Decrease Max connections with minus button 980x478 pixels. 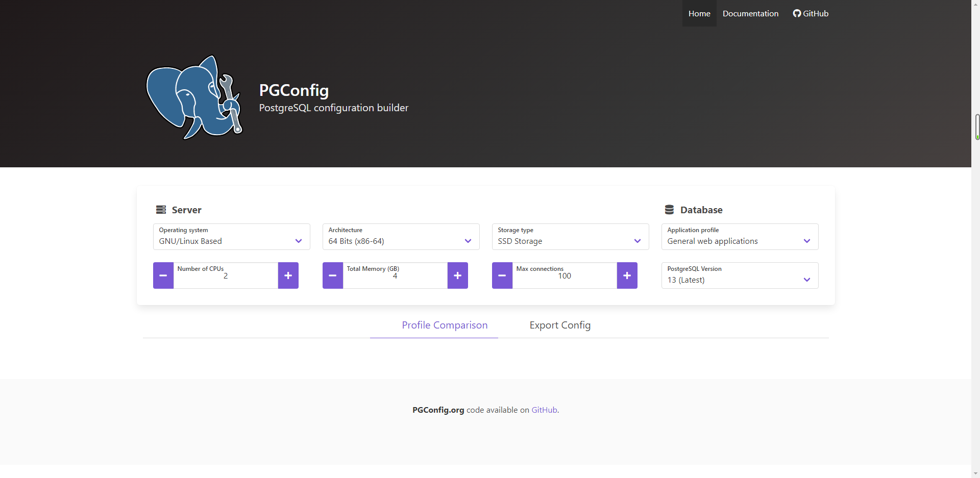tap(502, 275)
